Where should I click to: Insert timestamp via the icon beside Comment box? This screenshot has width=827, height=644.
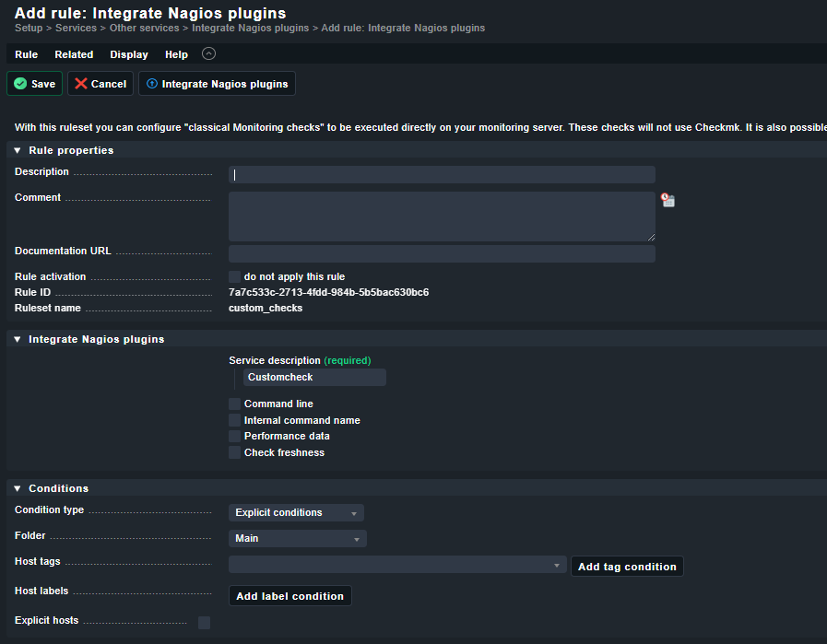668,200
